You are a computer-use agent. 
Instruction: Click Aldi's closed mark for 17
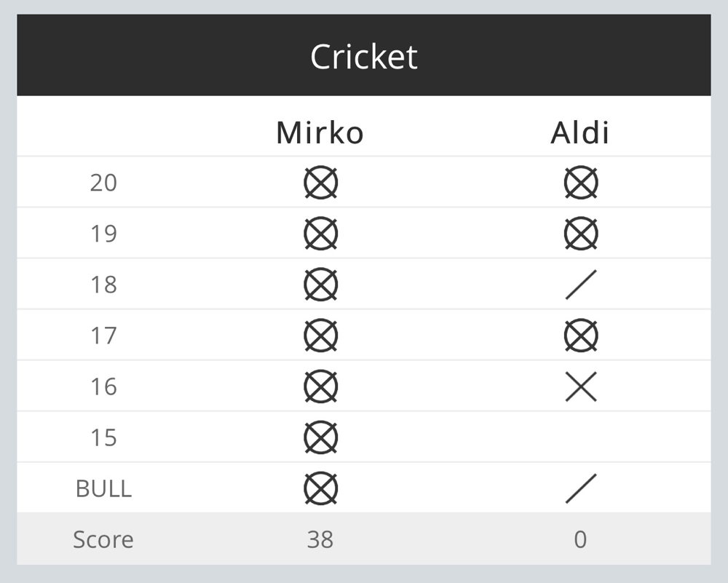coord(580,336)
